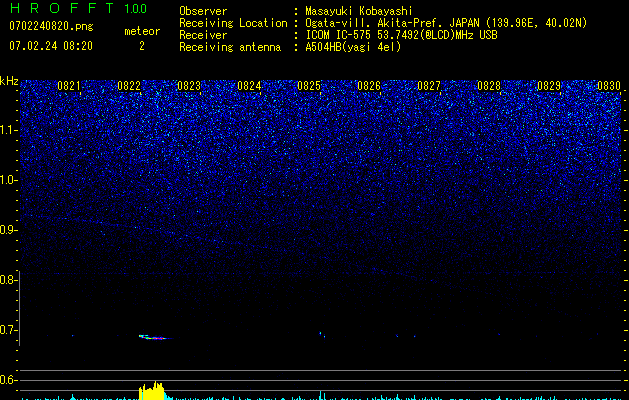Click the Ogata-vill. Akita-Pref. JAPAN location text
Viewport: 629px width, 400px height.
pos(446,23)
